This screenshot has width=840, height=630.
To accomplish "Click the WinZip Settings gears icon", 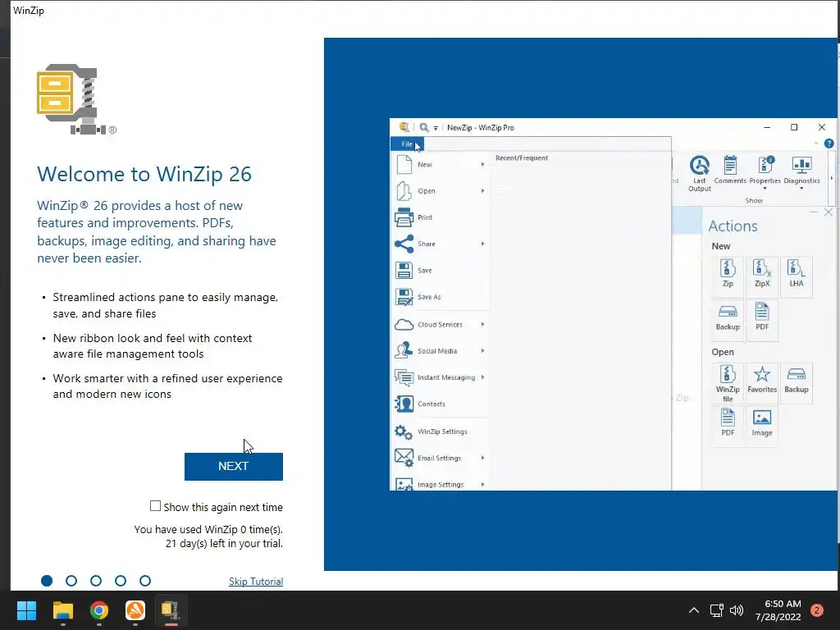I will tap(404, 431).
